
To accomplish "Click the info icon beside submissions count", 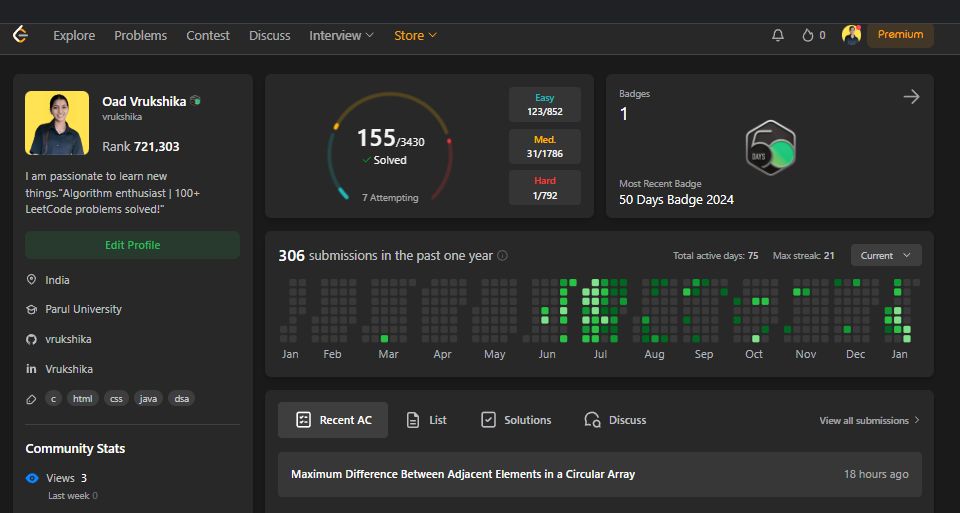I will 502,255.
